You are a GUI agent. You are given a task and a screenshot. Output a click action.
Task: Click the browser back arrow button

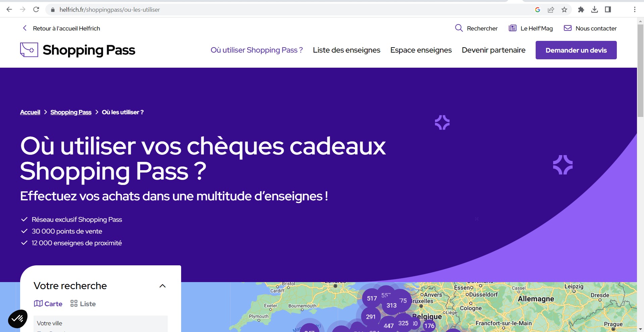click(x=9, y=9)
